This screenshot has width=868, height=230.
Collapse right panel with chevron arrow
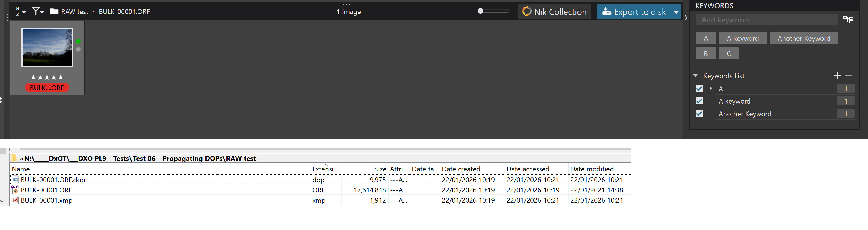[686, 18]
